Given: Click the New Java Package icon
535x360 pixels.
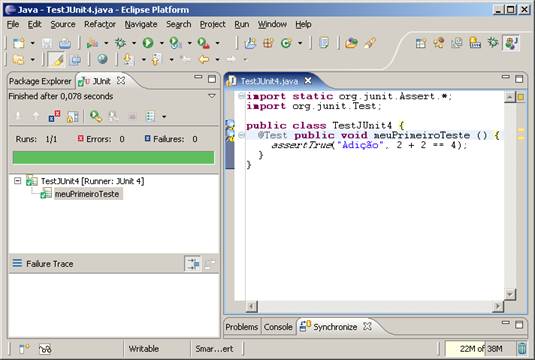Looking at the screenshot, I should (268, 43).
